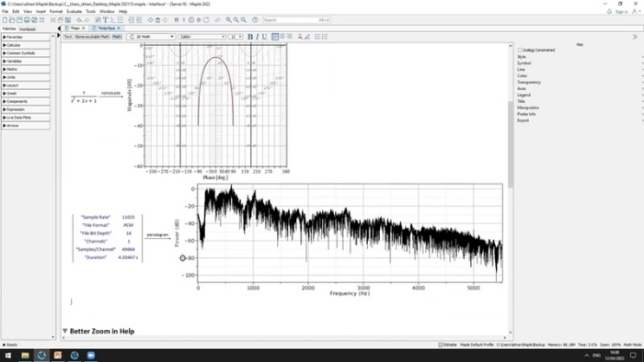The width and height of the screenshot is (644, 362).
Task: Click the insert text T icon
Action: pyautogui.click(x=106, y=19)
